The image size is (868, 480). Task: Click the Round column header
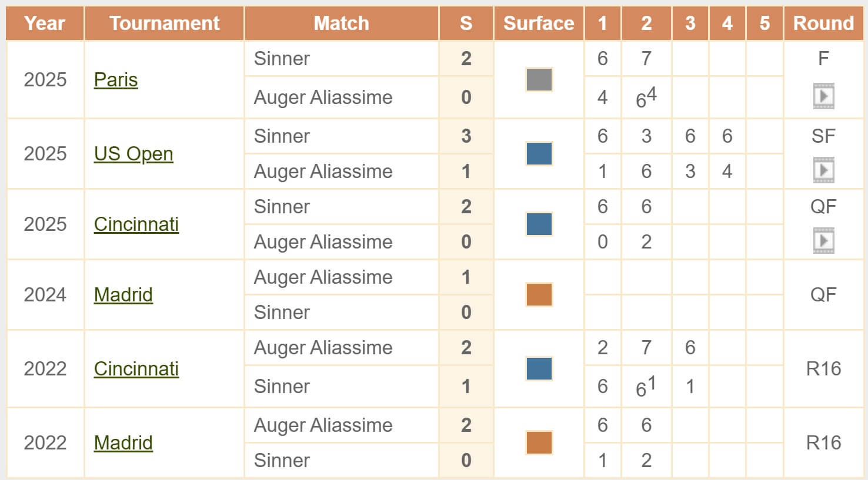(823, 24)
